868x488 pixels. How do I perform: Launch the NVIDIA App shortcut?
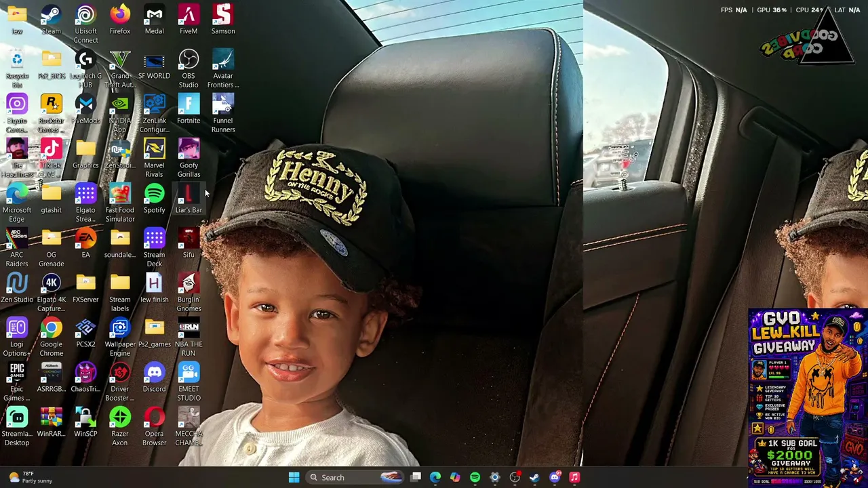click(x=120, y=113)
